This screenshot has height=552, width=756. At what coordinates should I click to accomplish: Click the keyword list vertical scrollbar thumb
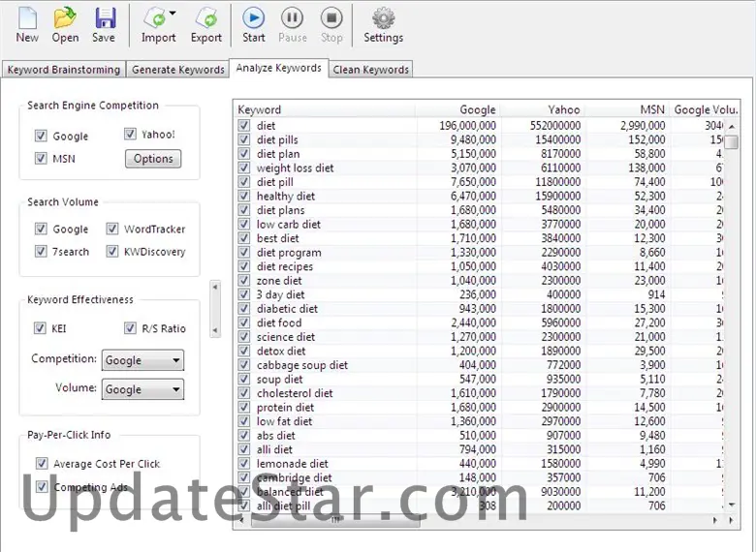point(733,142)
